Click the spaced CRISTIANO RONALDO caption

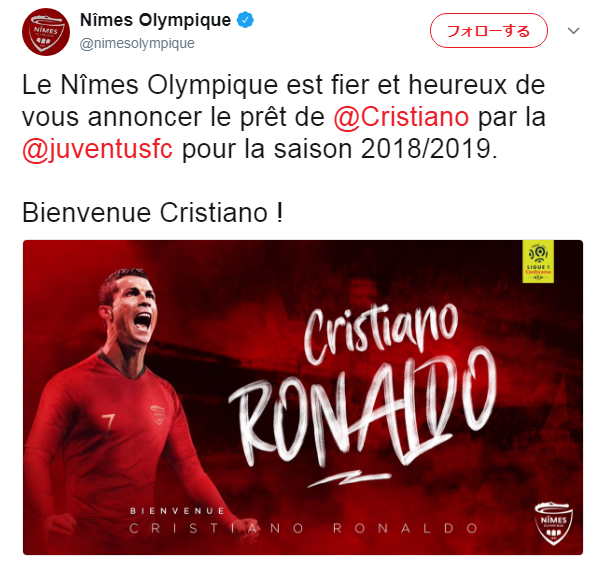pos(303,528)
